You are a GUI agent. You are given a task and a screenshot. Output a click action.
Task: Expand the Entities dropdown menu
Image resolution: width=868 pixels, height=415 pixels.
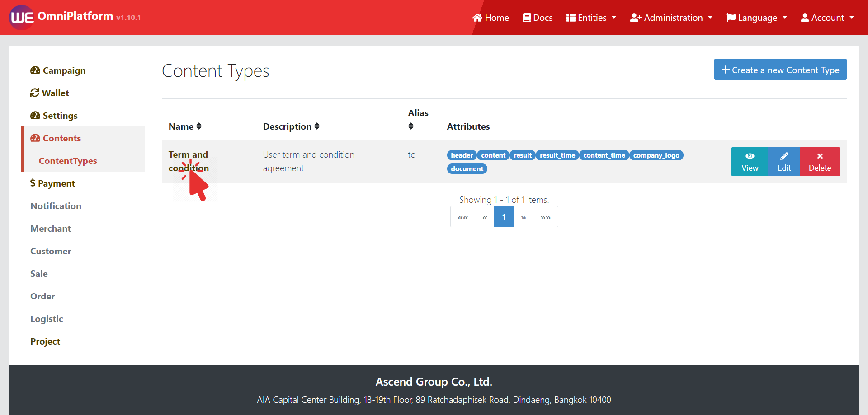click(591, 18)
